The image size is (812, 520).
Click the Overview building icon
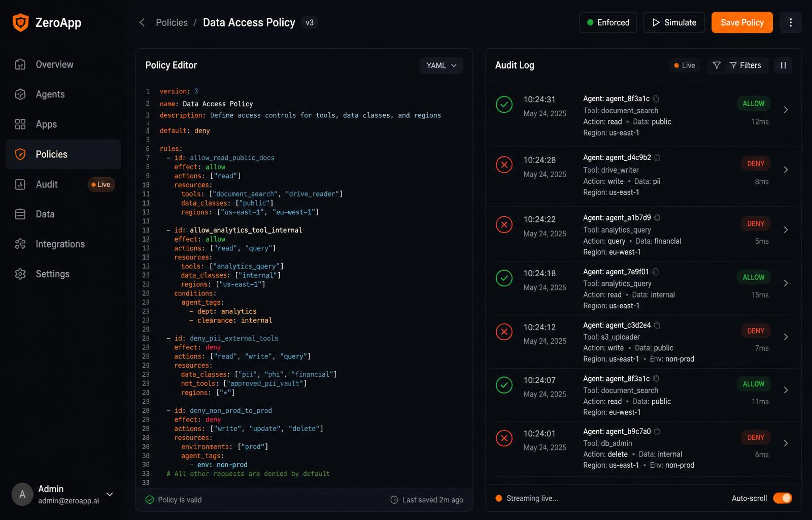(x=20, y=64)
